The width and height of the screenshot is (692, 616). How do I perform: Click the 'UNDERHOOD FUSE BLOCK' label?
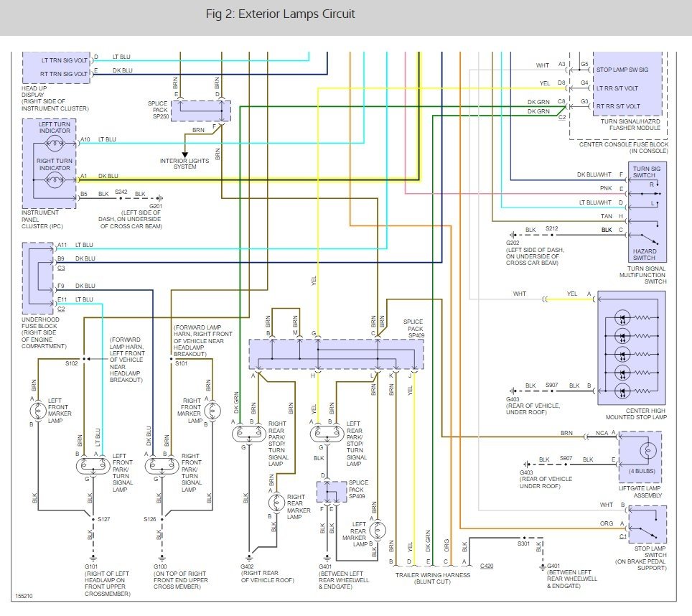(40, 322)
